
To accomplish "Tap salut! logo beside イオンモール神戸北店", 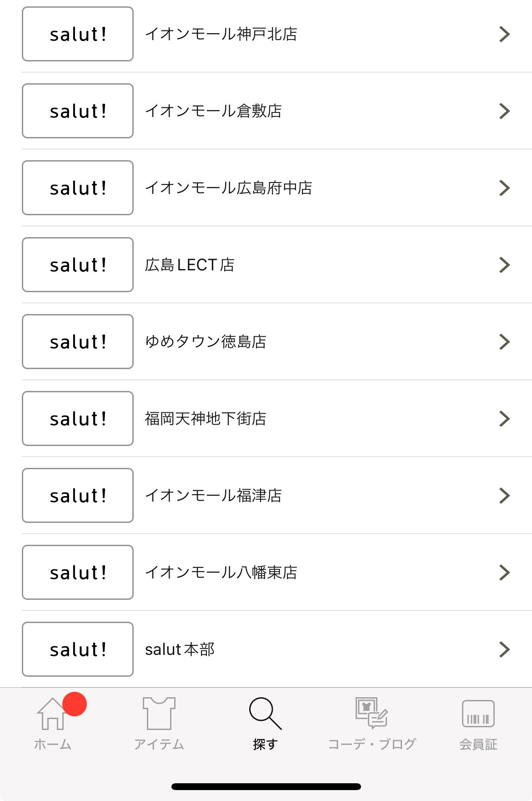I will pyautogui.click(x=78, y=34).
